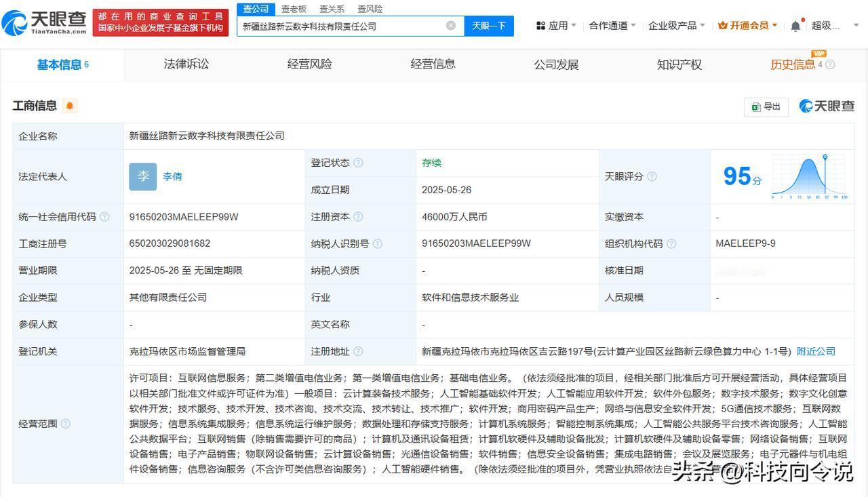Switch to the 查公司 search tab
The height and width of the screenshot is (497, 868).
pyautogui.click(x=256, y=9)
